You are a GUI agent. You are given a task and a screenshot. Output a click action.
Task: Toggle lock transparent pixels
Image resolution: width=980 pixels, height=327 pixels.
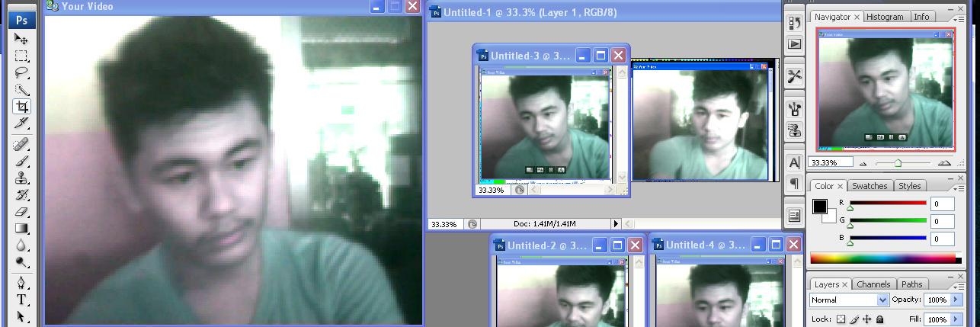tap(841, 320)
